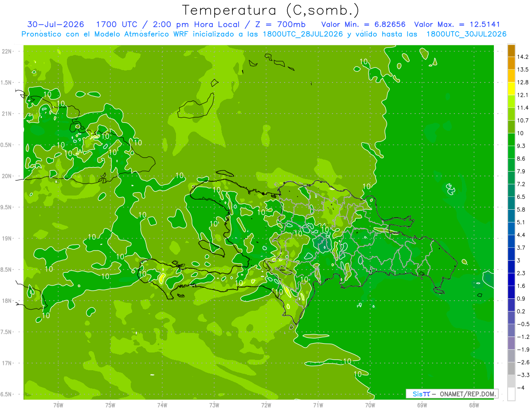Click the "68W" longitude axis label
This screenshot has width=532, height=411.
click(474, 405)
